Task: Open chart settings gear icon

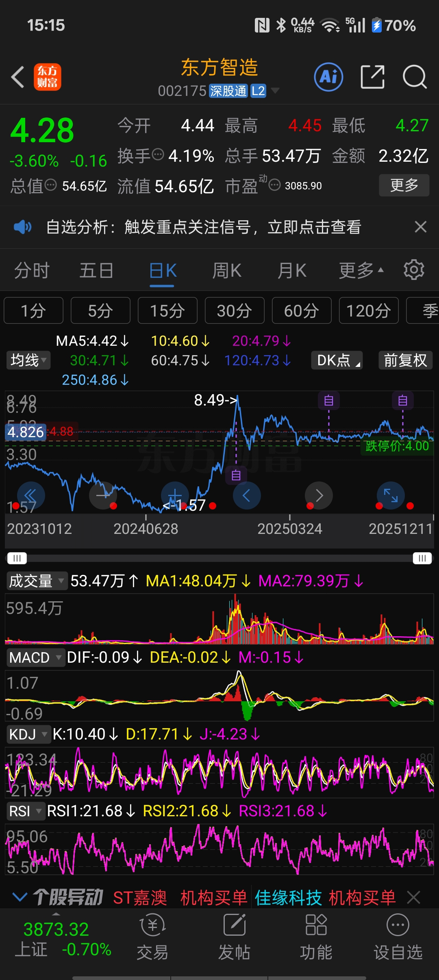Action: tap(414, 270)
